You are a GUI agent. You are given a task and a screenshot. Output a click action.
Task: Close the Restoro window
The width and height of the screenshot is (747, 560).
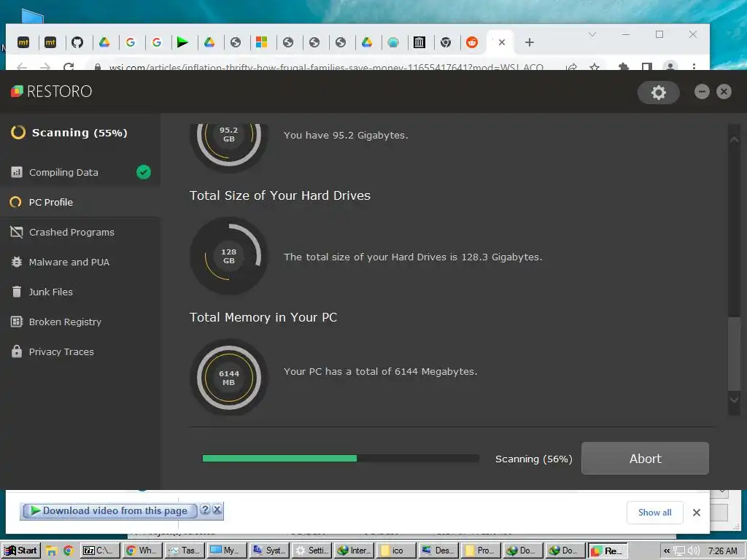coord(724,91)
